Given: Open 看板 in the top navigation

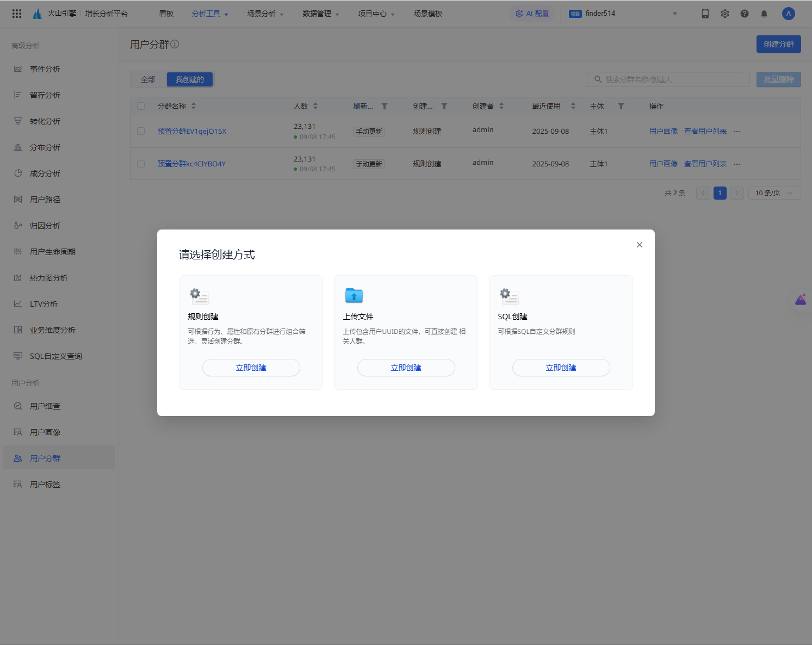Looking at the screenshot, I should point(166,14).
